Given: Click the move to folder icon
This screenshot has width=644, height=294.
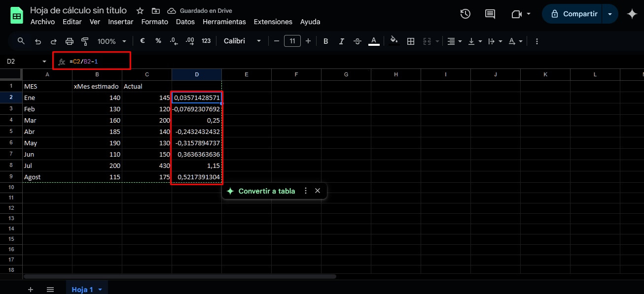Looking at the screenshot, I should [156, 11].
